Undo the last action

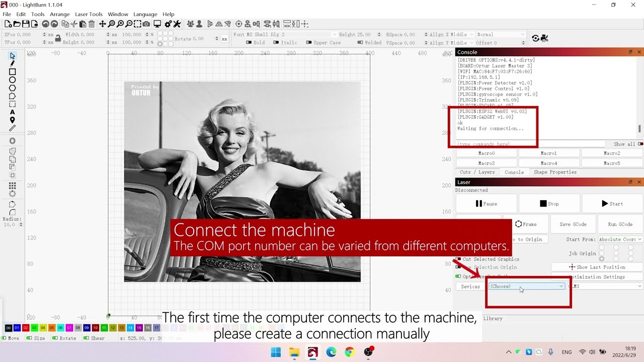pos(45,24)
